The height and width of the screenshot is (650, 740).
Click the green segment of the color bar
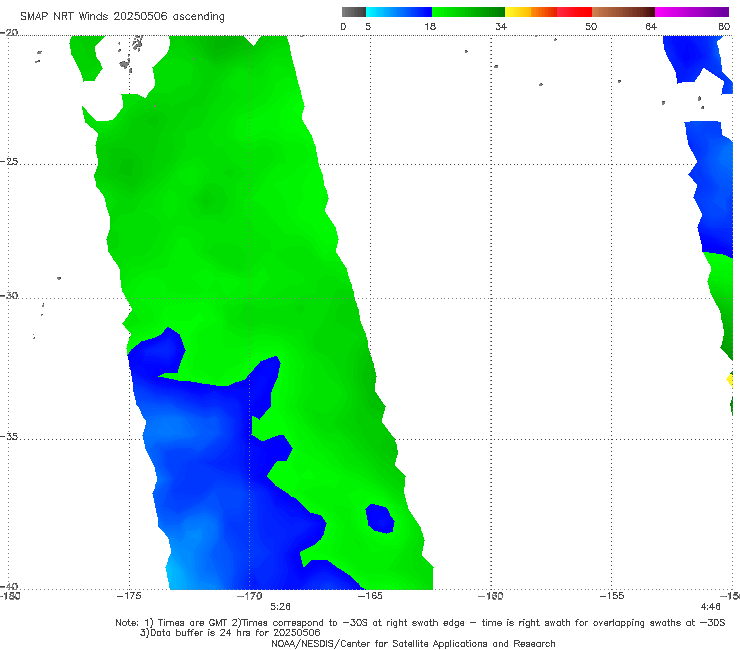tap(468, 12)
